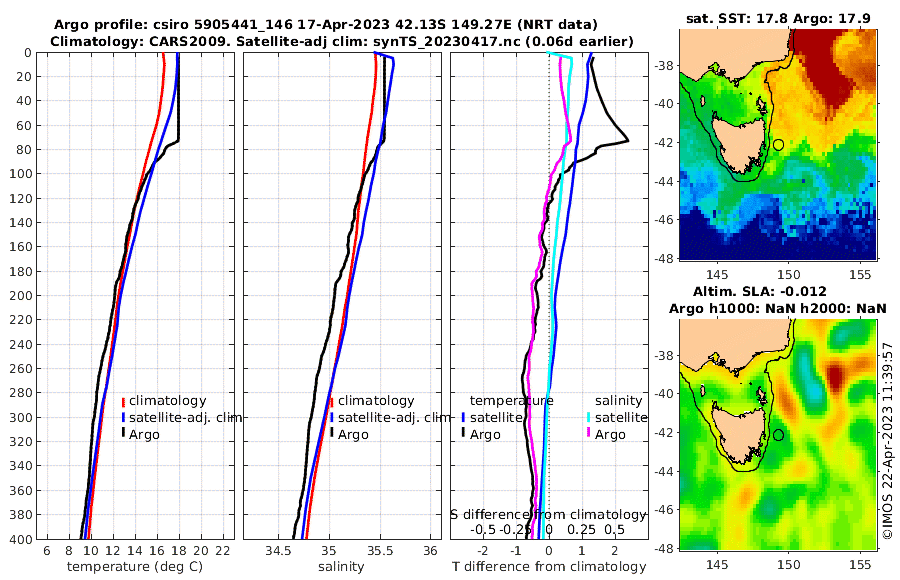Viewport: 900px width, 580px height.
Task: Click magenta salinity Argo legend marker
Action: (x=588, y=434)
